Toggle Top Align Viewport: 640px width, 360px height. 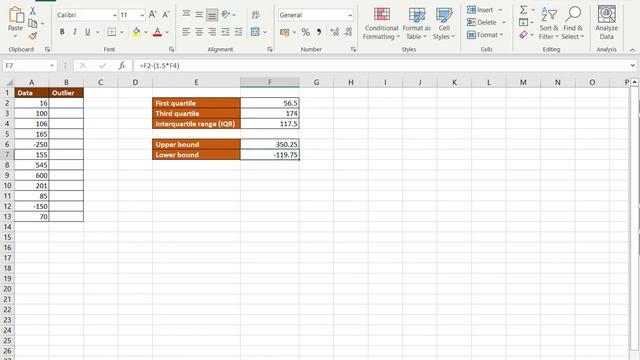click(186, 15)
